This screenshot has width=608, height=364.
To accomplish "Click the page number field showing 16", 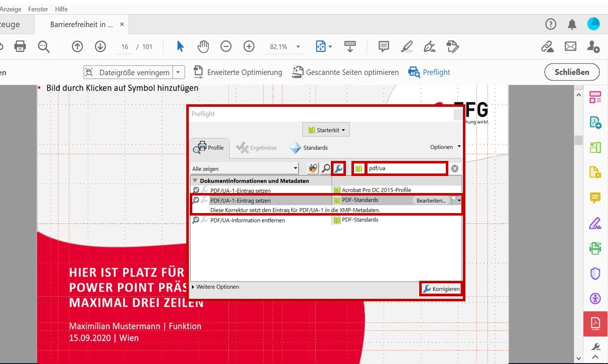I will click(125, 47).
